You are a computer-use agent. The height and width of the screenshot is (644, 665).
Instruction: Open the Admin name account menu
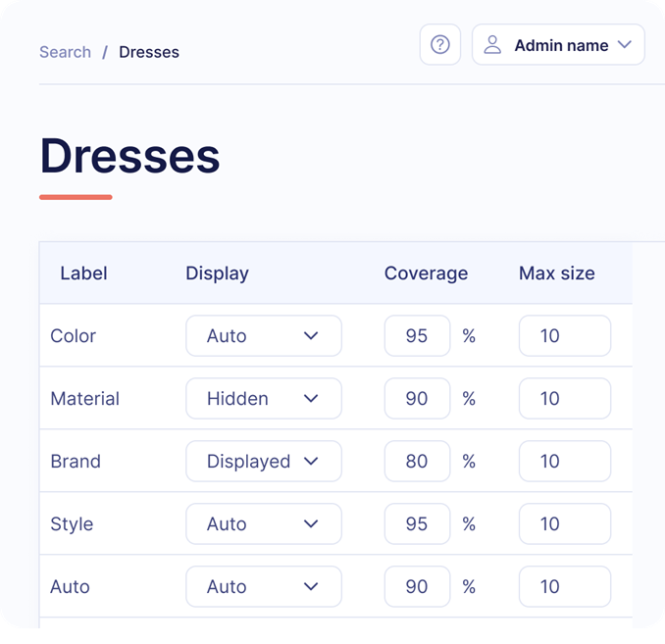point(558,45)
